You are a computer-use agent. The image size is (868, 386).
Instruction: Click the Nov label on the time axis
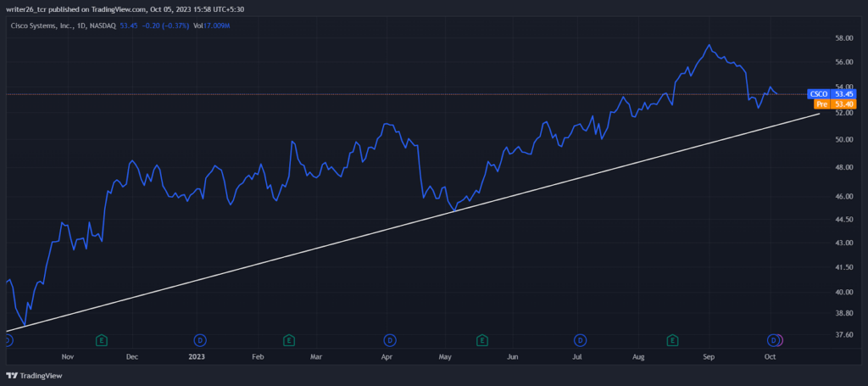[68, 357]
